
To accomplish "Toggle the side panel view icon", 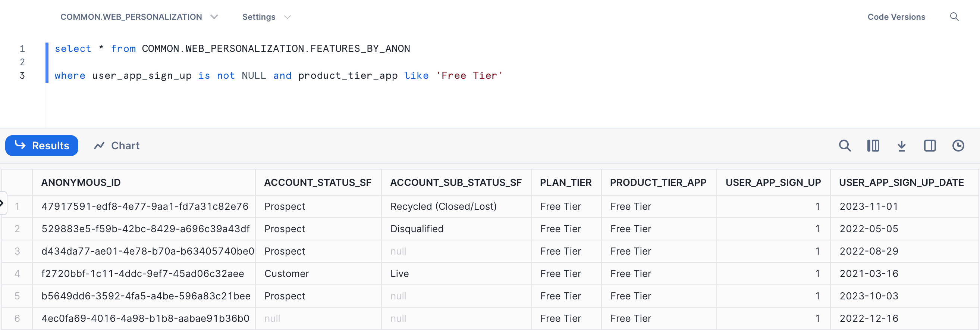I will click(930, 146).
